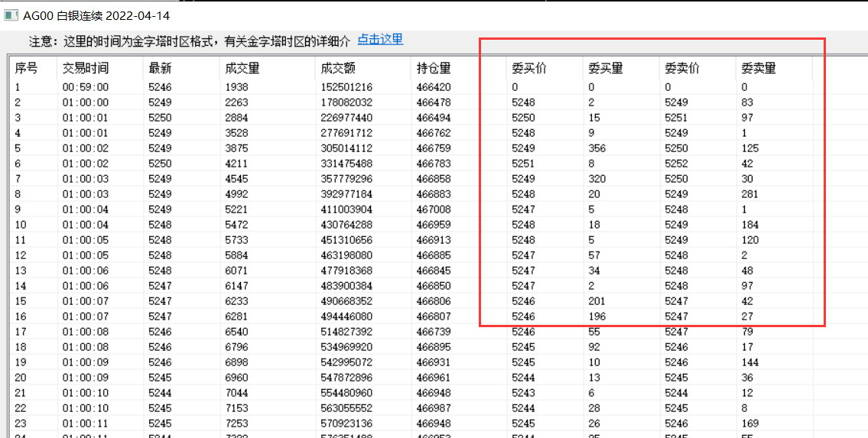Screen dimensions: 868x438
Task: Click open interest 466739
Action: pos(434,333)
